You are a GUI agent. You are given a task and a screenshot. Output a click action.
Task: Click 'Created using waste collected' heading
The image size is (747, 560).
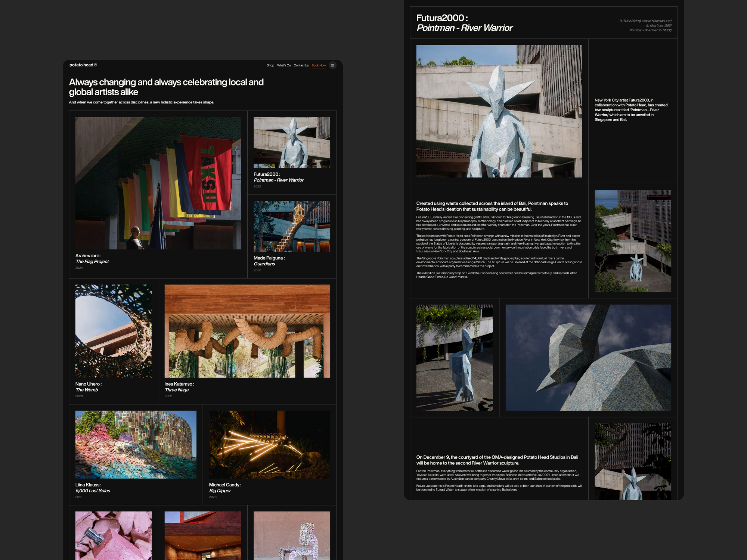click(x=492, y=206)
